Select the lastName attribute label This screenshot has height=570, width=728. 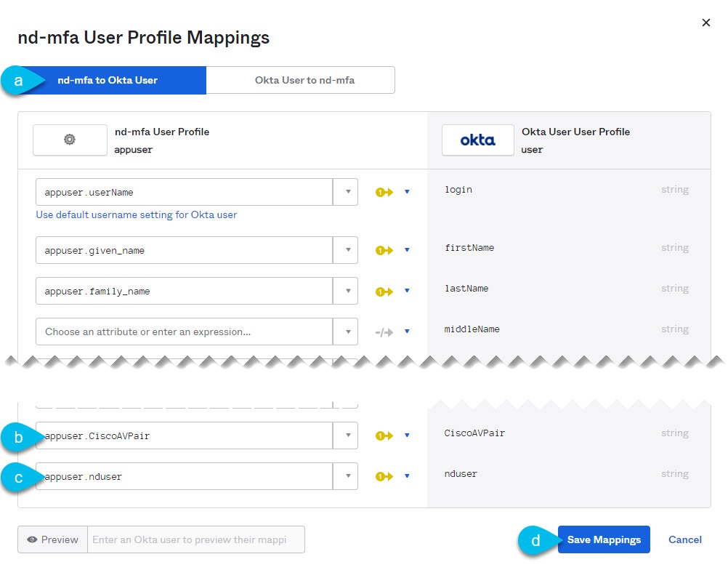coord(466,289)
